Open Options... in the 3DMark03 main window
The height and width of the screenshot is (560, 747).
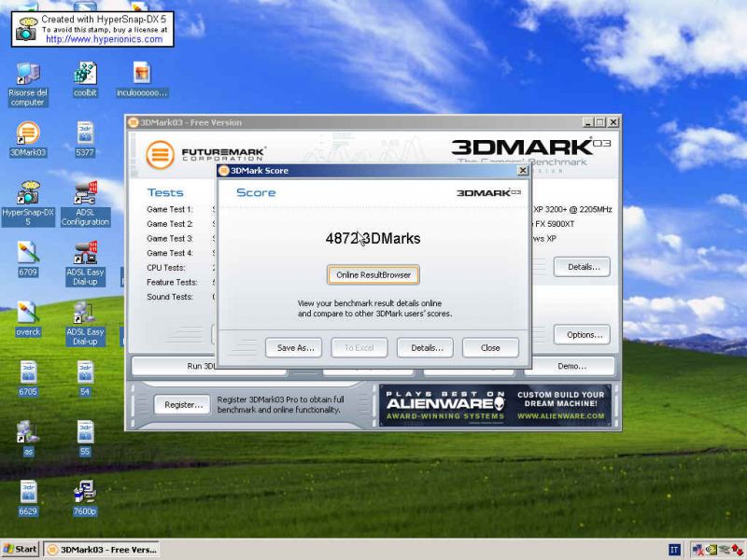click(x=582, y=335)
